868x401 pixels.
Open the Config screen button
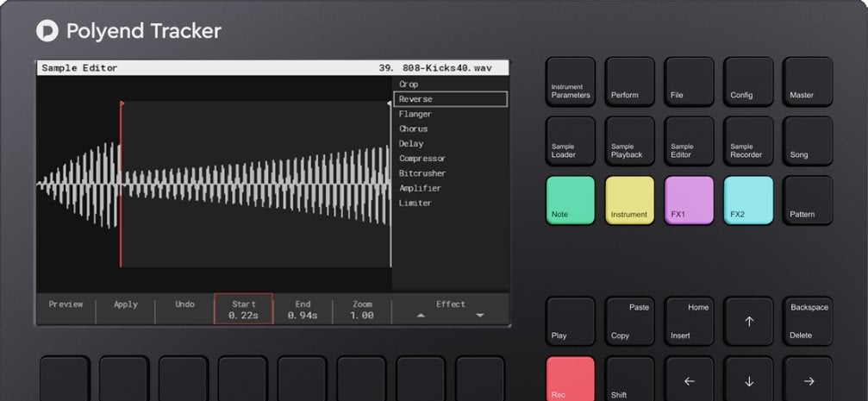coord(748,82)
